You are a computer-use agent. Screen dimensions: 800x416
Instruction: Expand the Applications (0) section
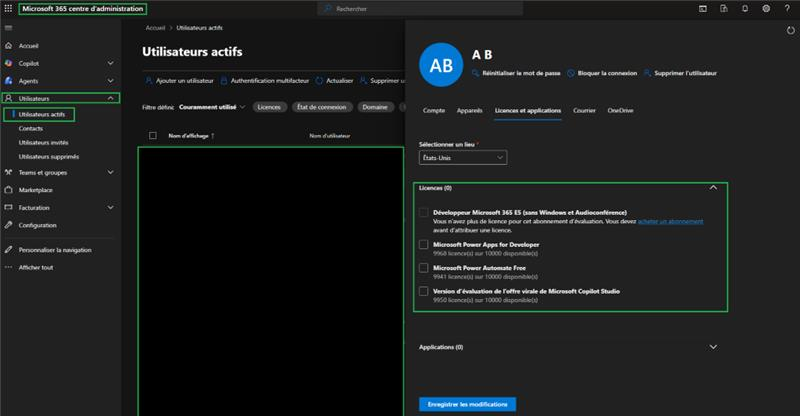pos(713,347)
